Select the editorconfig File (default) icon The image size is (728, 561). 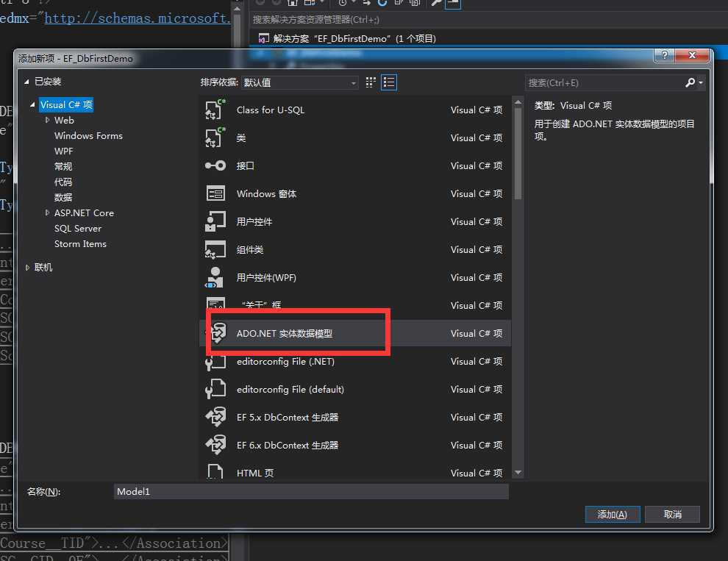point(215,389)
